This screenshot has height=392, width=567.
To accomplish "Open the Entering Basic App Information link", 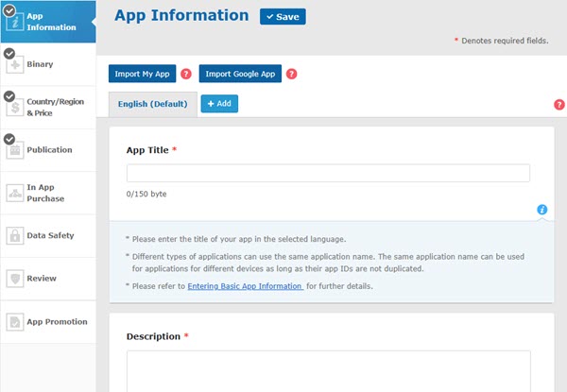I will pyautogui.click(x=246, y=286).
